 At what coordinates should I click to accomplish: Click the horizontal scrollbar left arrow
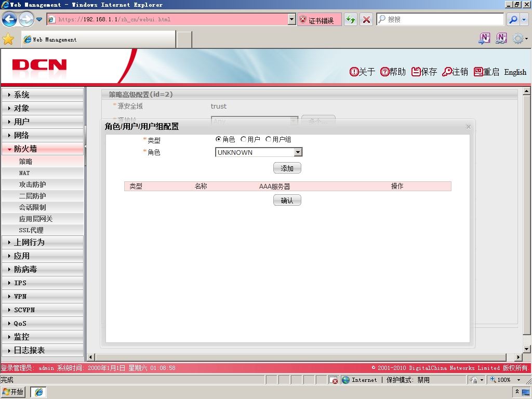point(90,357)
